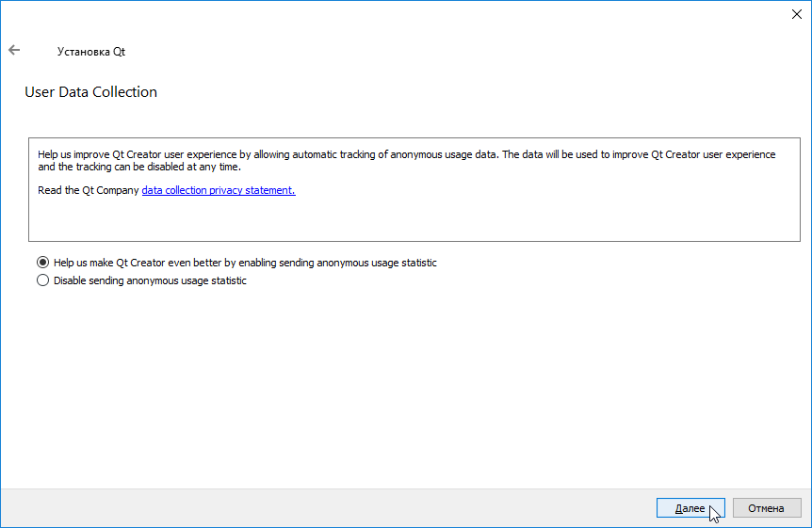Click the first line of the description text
The width and height of the screenshot is (812, 528).
pyautogui.click(x=405, y=154)
